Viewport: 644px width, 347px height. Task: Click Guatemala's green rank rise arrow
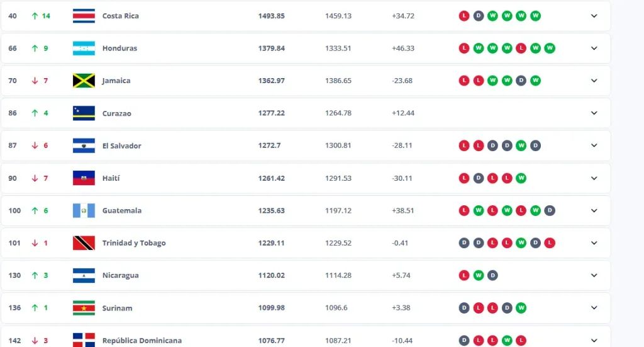click(35, 210)
